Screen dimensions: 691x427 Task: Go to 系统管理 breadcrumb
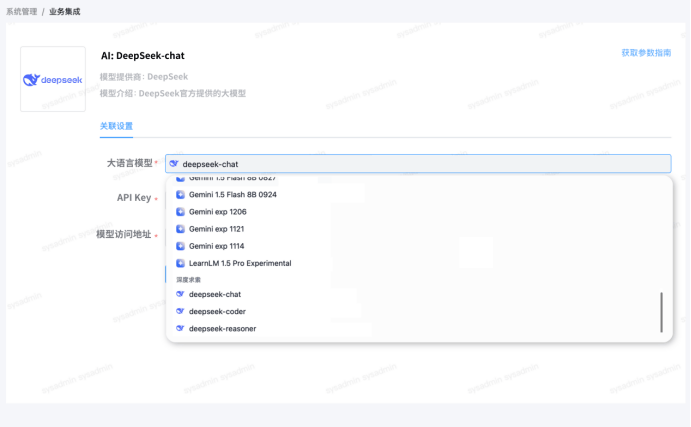22,11
